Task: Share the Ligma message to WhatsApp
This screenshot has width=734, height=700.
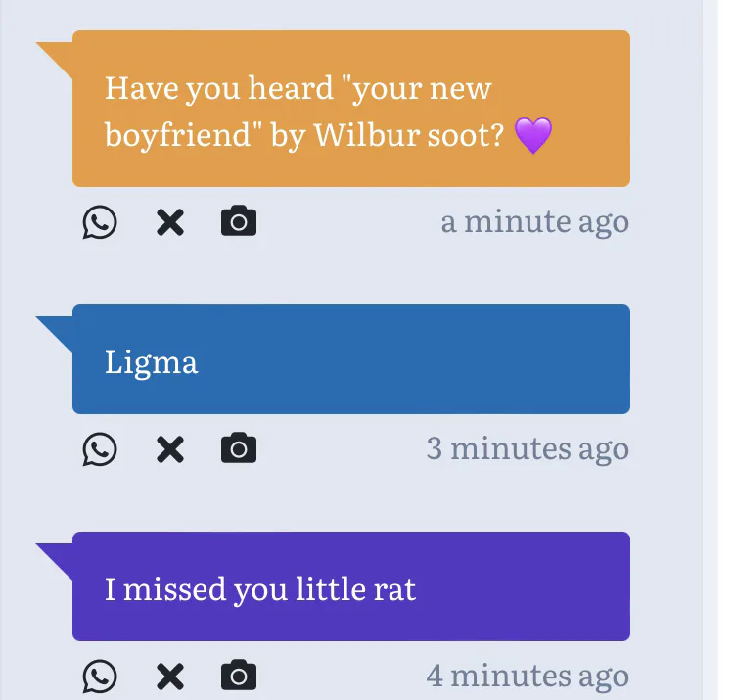Action: [x=99, y=449]
